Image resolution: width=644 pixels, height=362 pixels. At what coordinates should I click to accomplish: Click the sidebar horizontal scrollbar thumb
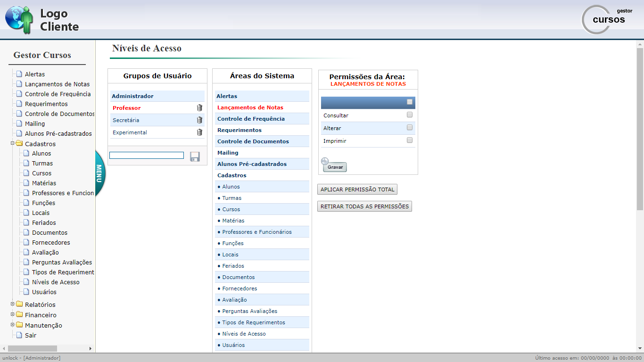(33, 348)
